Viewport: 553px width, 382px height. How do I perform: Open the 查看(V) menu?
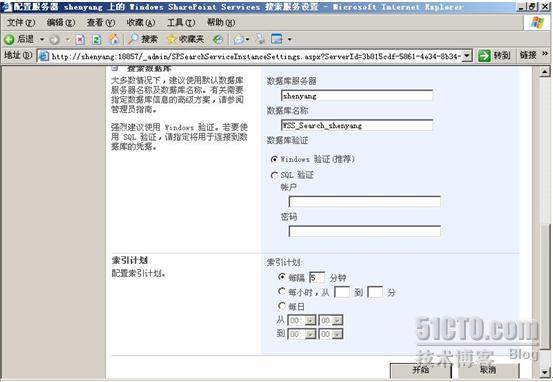point(101,23)
